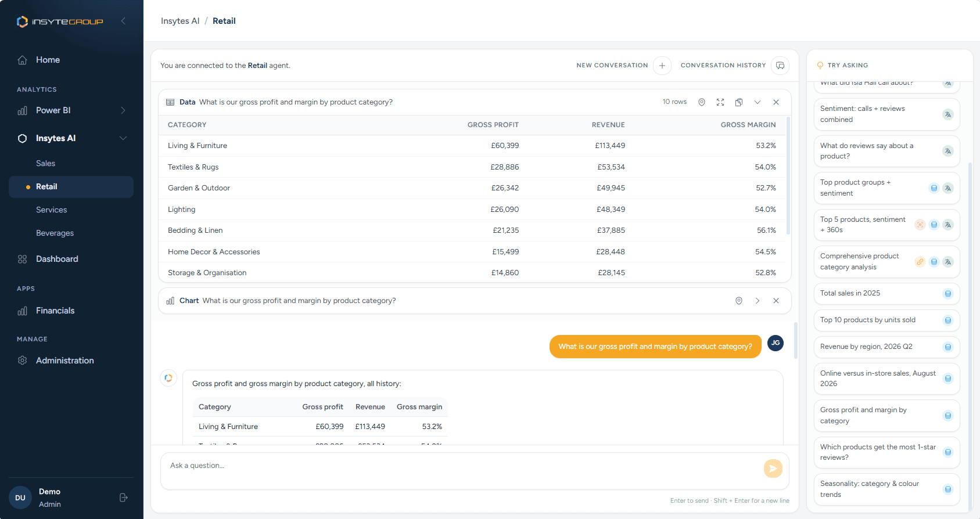Expand the Chart panel with the right chevron

(x=758, y=301)
